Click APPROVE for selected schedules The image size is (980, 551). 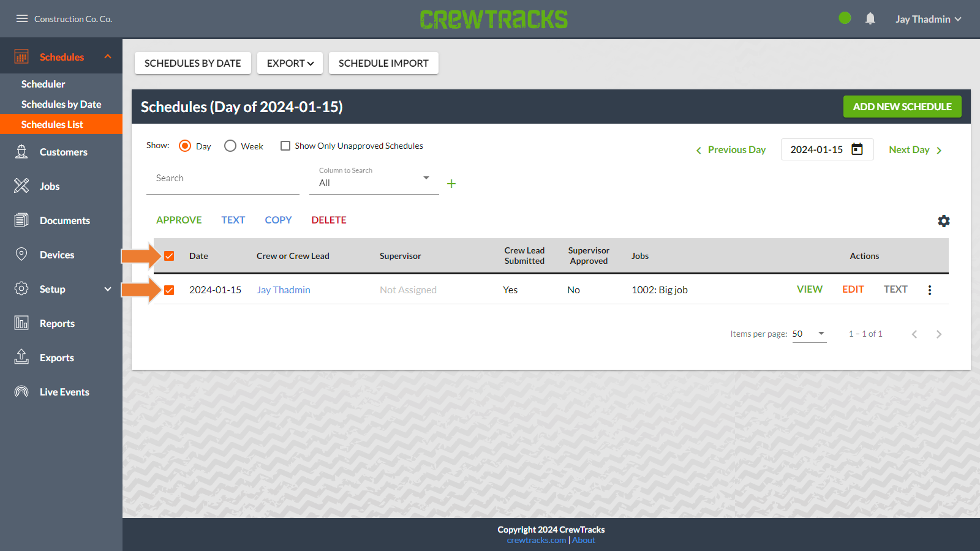pos(179,220)
